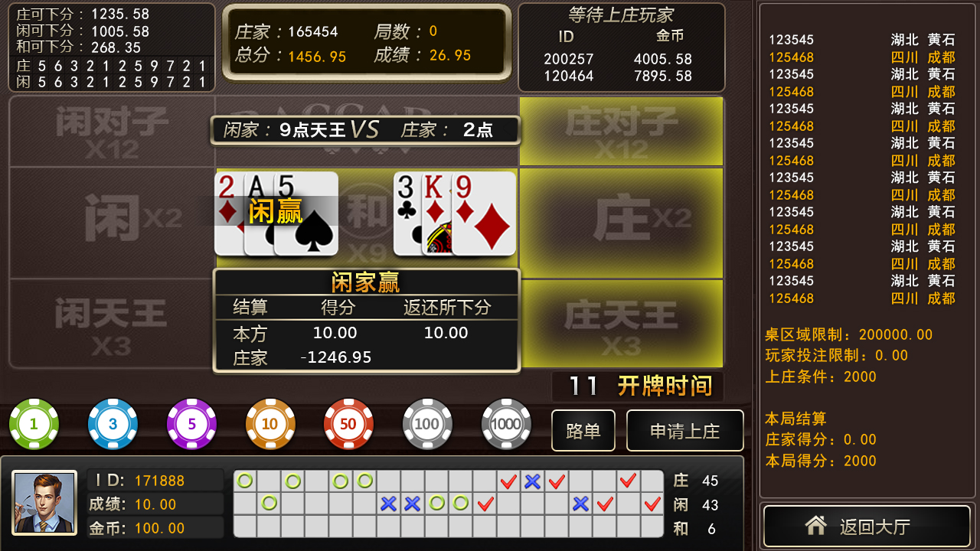The image size is (980, 551).
Task: Bet on 闲天王 X3 area
Action: point(112,324)
